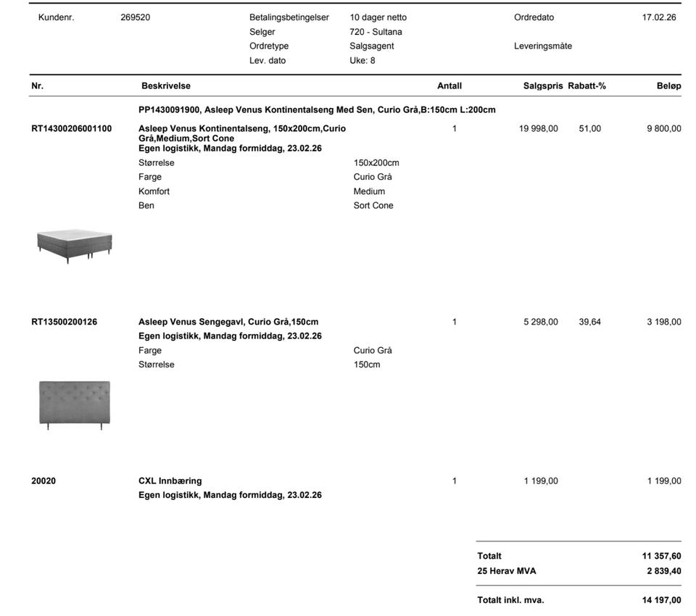Click the 'Beløp' column header

click(x=669, y=86)
